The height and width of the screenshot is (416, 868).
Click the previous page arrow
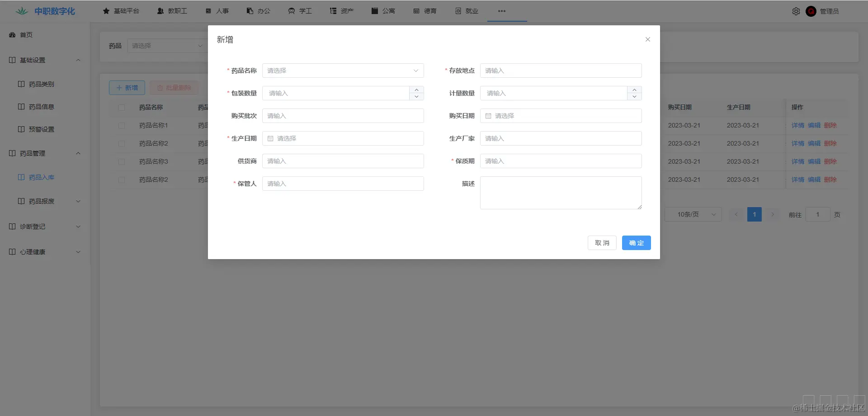pyautogui.click(x=736, y=214)
